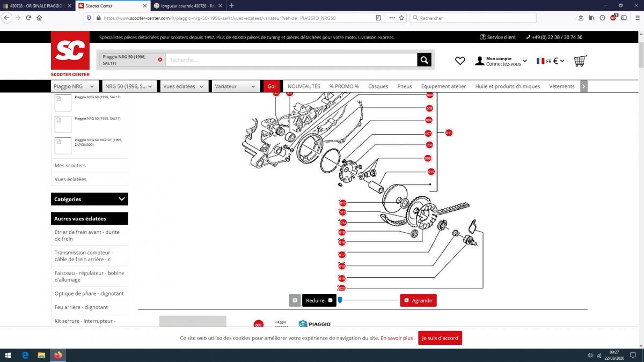Viewport: 644px width, 362px height.
Task: Switch to the longueur courroie 430728 tab
Action: coord(187,5)
